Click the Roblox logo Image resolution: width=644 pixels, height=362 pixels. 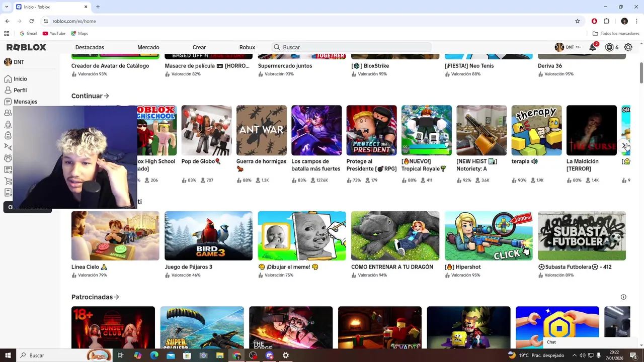[x=26, y=47]
